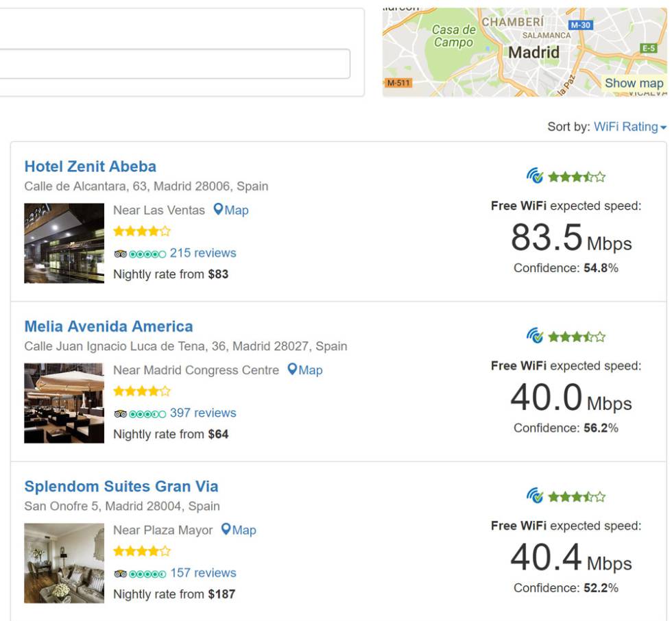Click the 83.5 Mbps expected speed
Screen dimensions: 672x621
(x=571, y=238)
